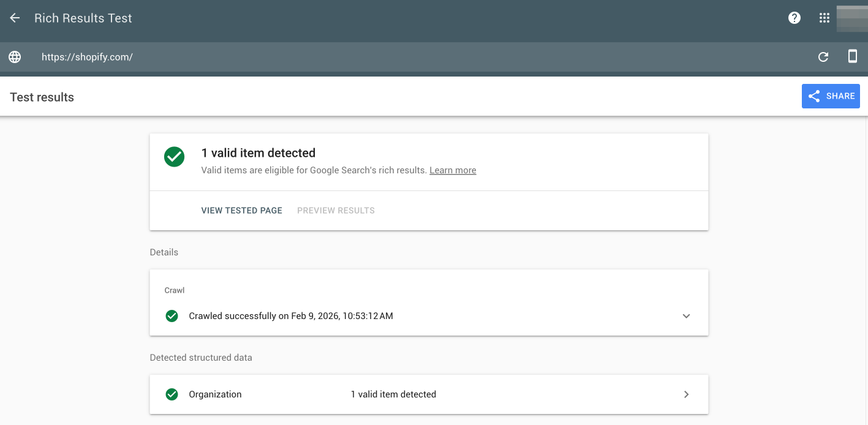Image resolution: width=868 pixels, height=425 pixels.
Task: Expand the Crawl details chevron
Action: coord(686,316)
